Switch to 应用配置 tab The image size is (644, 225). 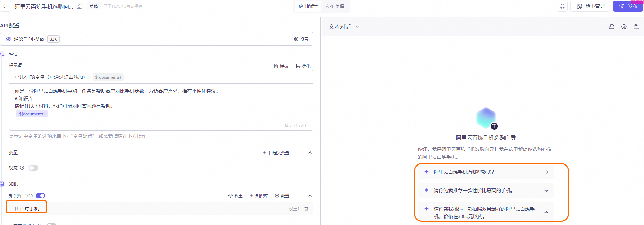pos(308,6)
